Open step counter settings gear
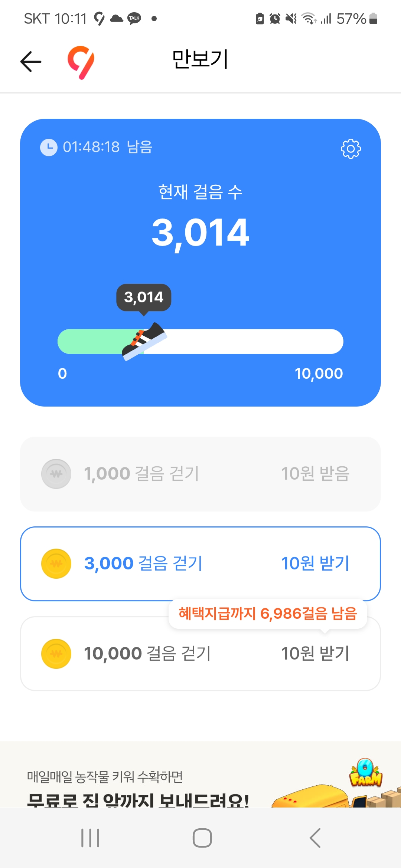401x868 pixels. click(351, 149)
